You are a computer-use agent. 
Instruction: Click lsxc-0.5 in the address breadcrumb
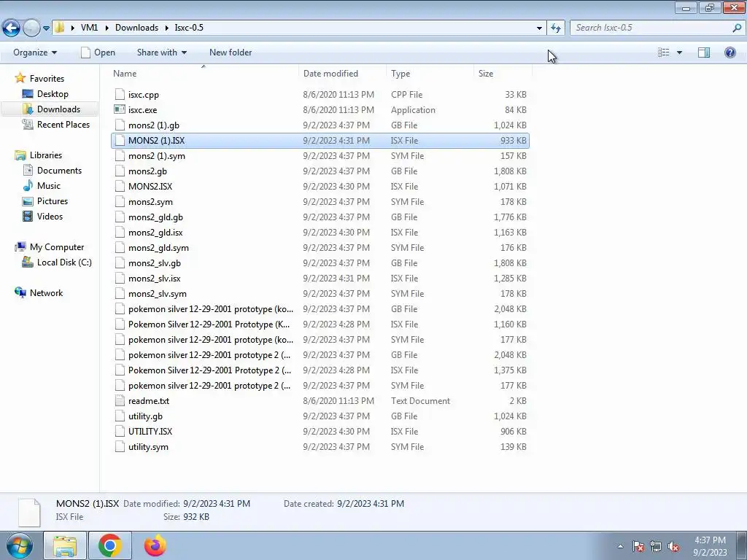[189, 28]
